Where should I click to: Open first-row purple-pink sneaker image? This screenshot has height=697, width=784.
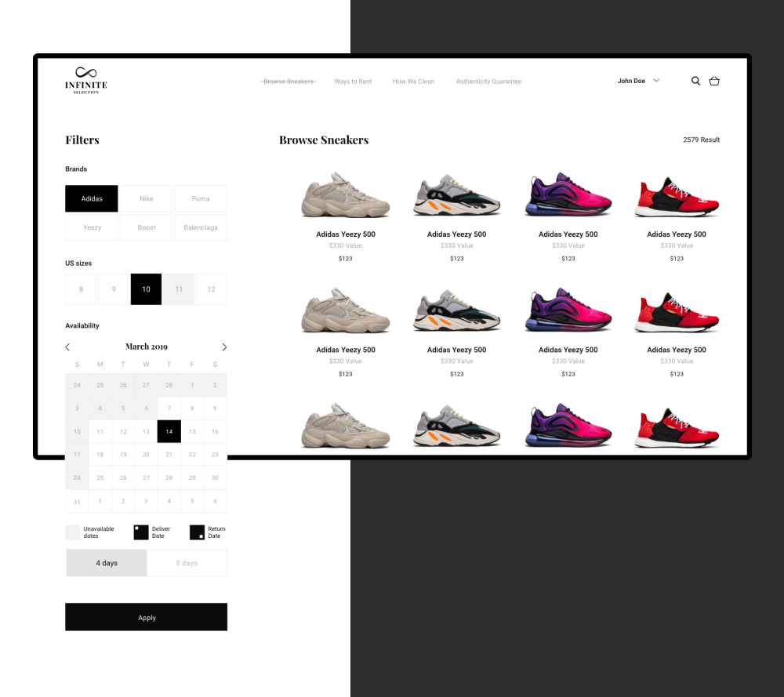pos(568,195)
